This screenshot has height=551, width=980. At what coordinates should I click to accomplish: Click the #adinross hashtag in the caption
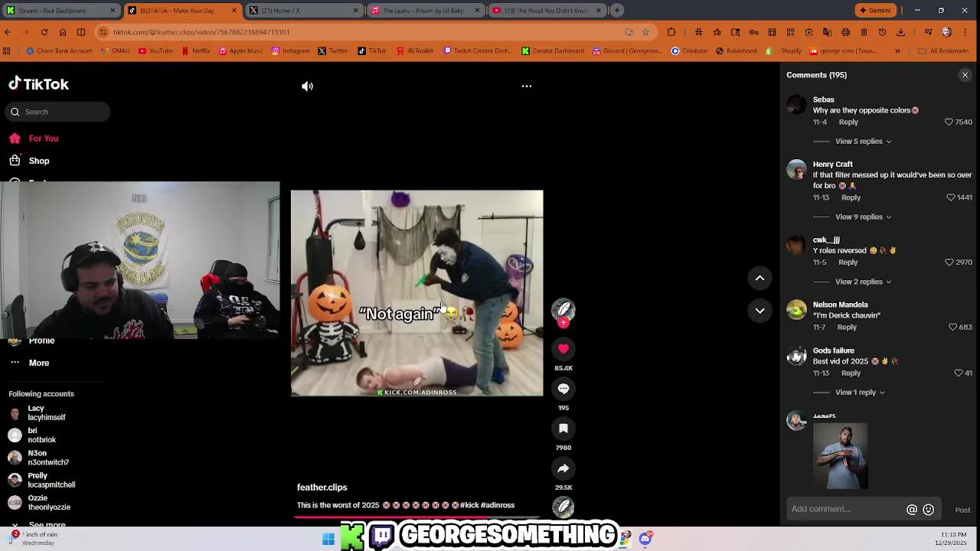click(x=498, y=505)
